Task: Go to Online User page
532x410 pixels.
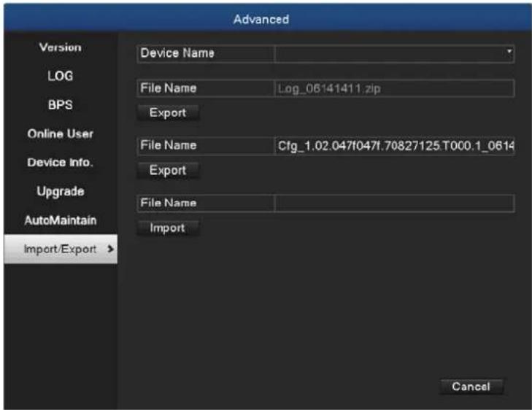Action: click(61, 134)
